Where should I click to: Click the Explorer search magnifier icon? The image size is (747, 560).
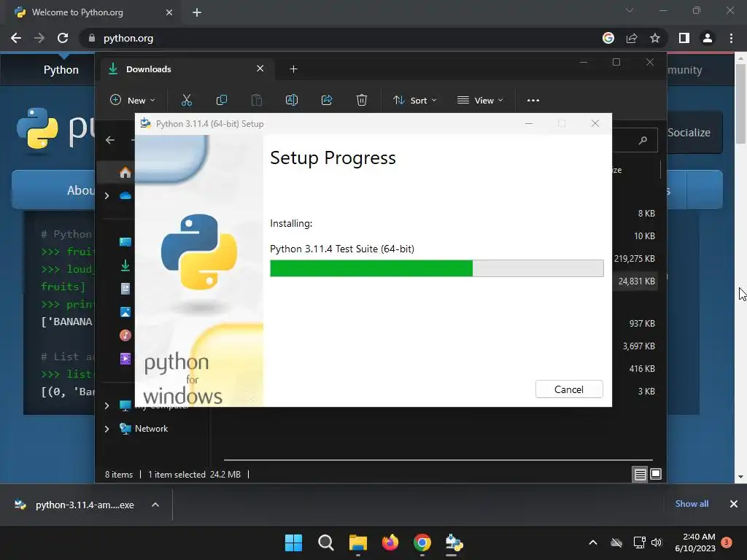click(643, 140)
